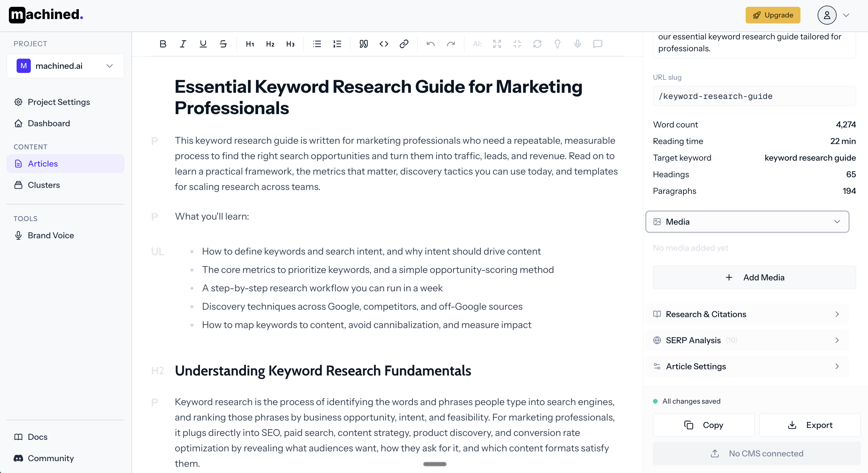Click the insert link icon
Image resolution: width=868 pixels, height=473 pixels.
coord(404,44)
